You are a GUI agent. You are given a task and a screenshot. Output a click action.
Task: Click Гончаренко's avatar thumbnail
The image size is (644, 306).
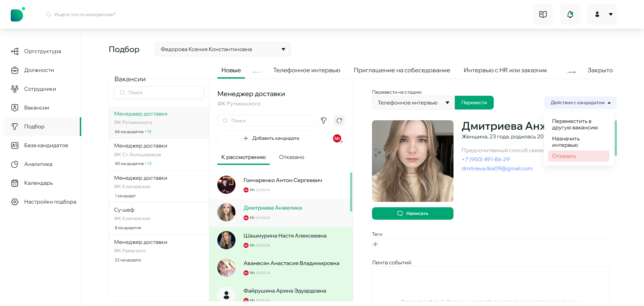[226, 185]
